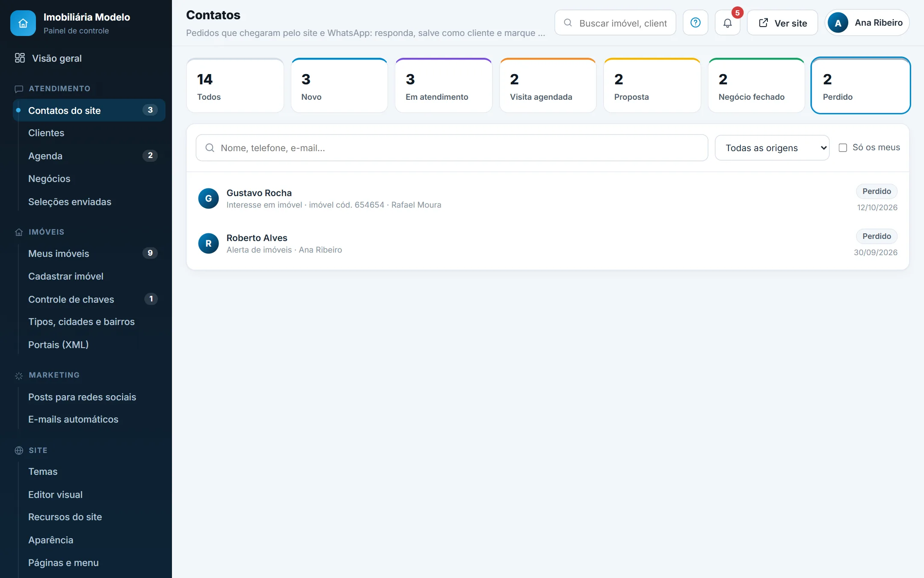Click the Imobiliária Modelo house logo icon
The image size is (924, 578).
pos(23,23)
